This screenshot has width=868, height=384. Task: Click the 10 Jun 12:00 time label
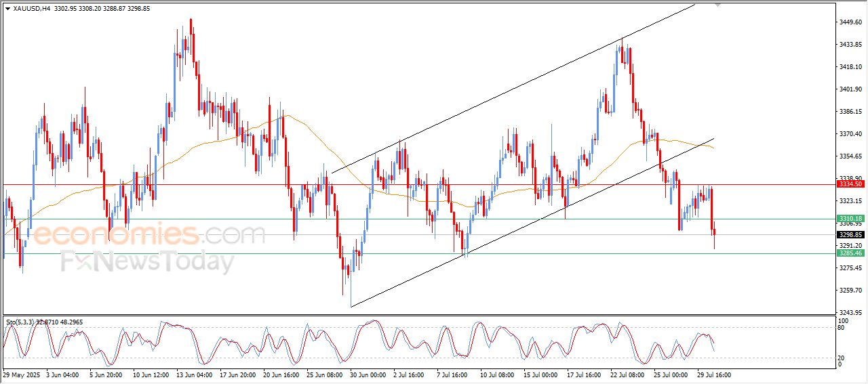(150, 374)
